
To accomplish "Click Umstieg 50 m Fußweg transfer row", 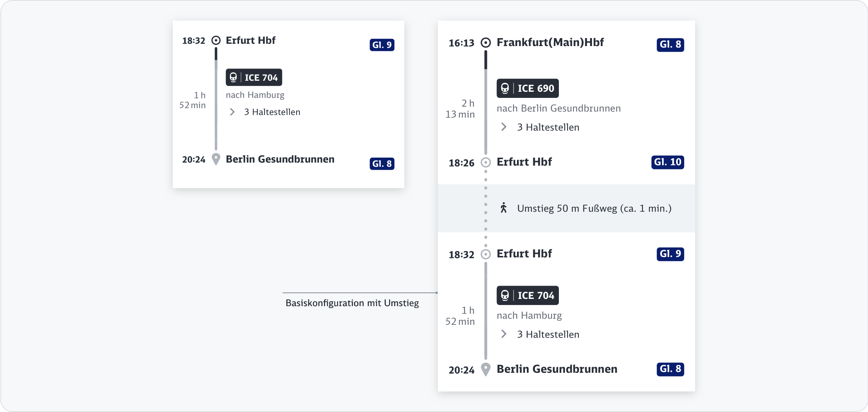I will pos(594,208).
